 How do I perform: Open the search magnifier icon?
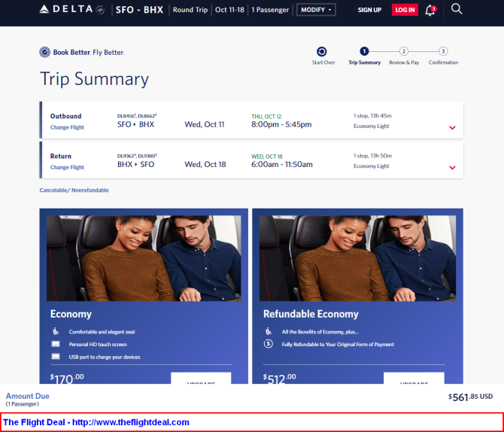pyautogui.click(x=457, y=9)
